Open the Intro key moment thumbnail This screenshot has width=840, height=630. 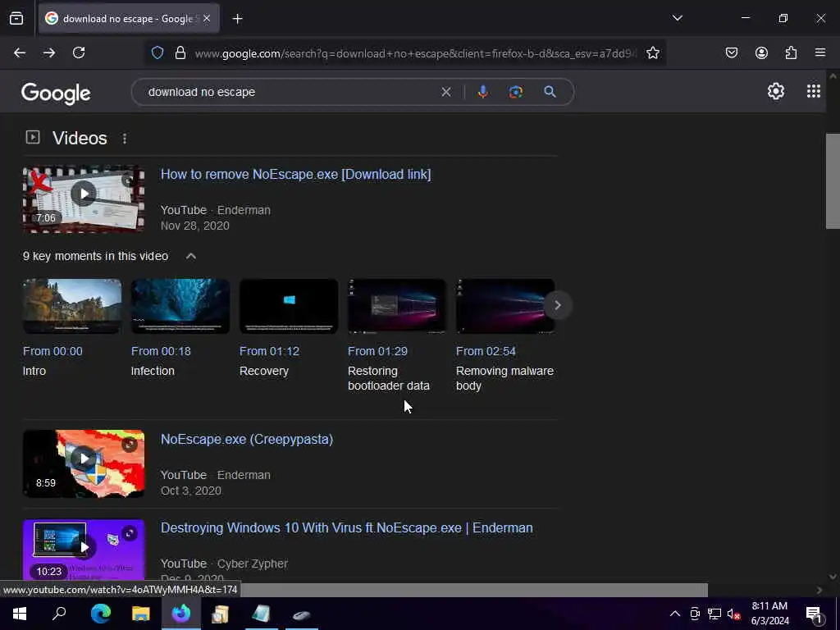pos(72,306)
